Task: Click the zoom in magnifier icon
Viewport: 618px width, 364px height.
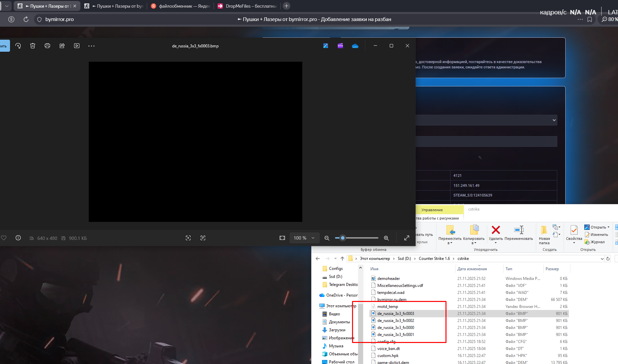Action: click(386, 238)
